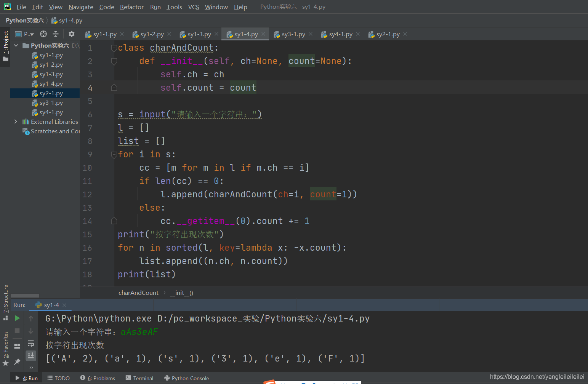Toggle the 1: Project tool window
Image resolution: width=588 pixels, height=384 pixels.
tap(5, 46)
